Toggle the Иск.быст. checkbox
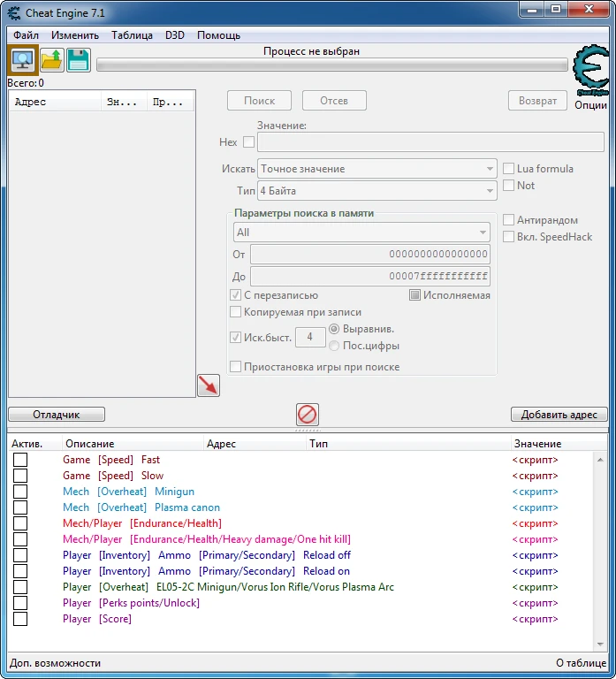Image resolution: width=616 pixels, height=679 pixels. (x=235, y=338)
